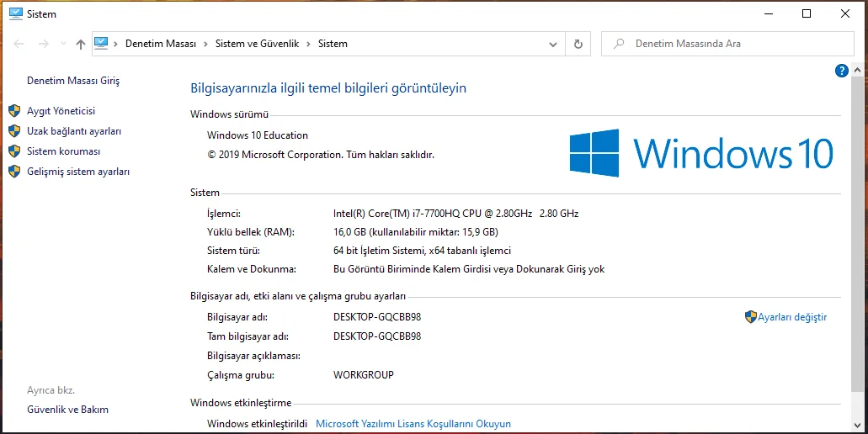
Task: Click shield icon next to Ayarları değiştir
Action: (751, 317)
